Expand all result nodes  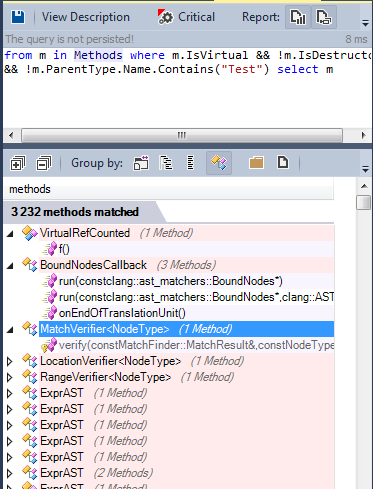coord(17,163)
